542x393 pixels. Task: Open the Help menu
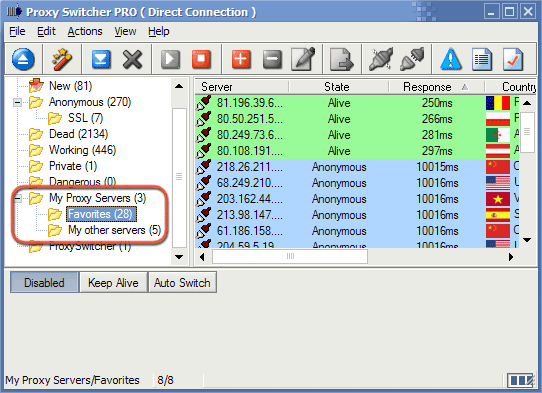pos(159,31)
